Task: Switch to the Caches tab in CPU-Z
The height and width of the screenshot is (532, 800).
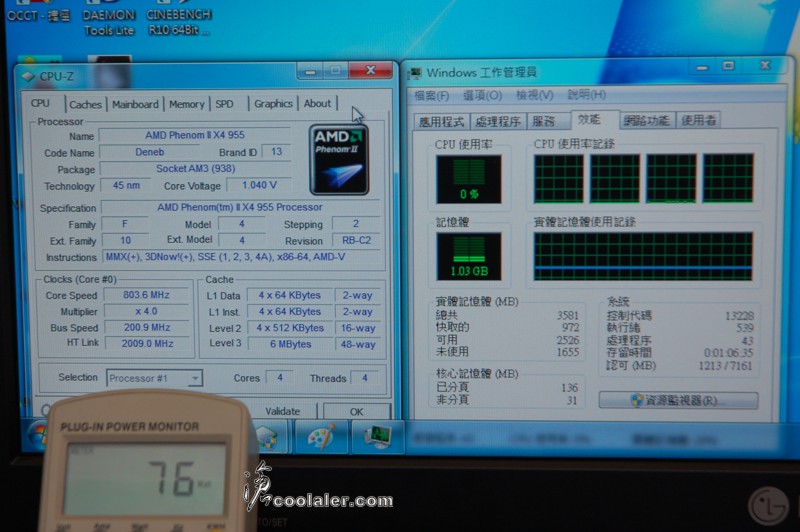Action: tap(85, 104)
